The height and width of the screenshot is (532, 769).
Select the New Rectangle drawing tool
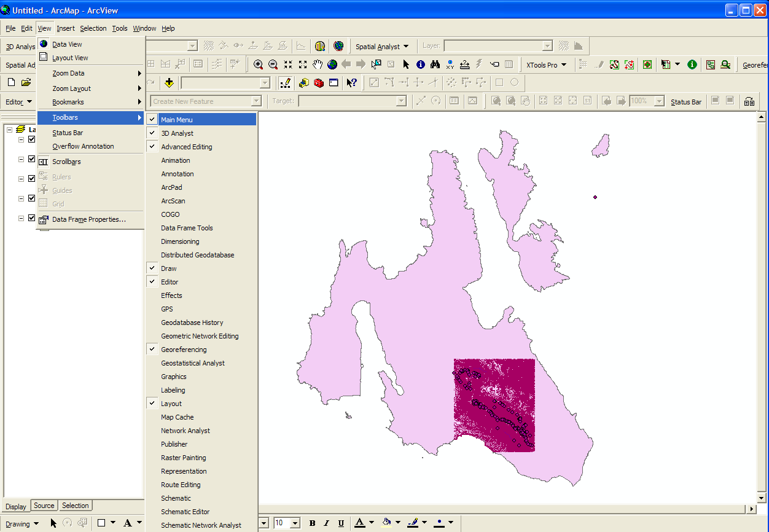pyautogui.click(x=101, y=523)
